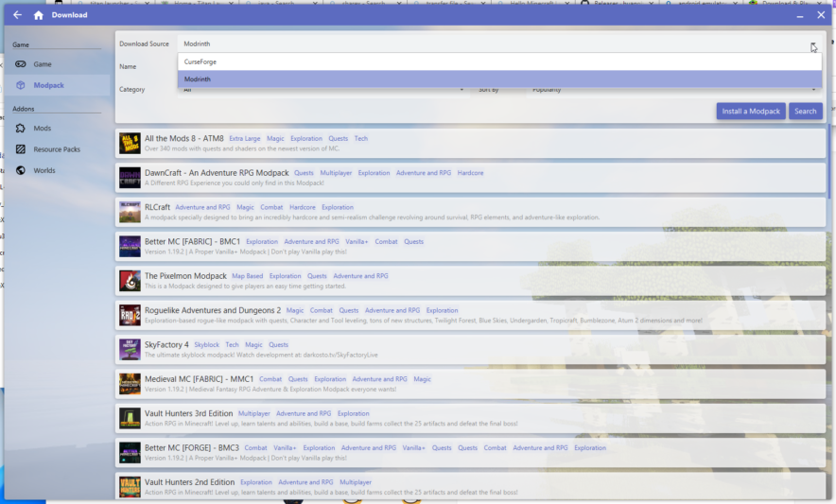Choose Modrinth option in dropdown
This screenshot has height=504, width=836.
click(x=198, y=79)
